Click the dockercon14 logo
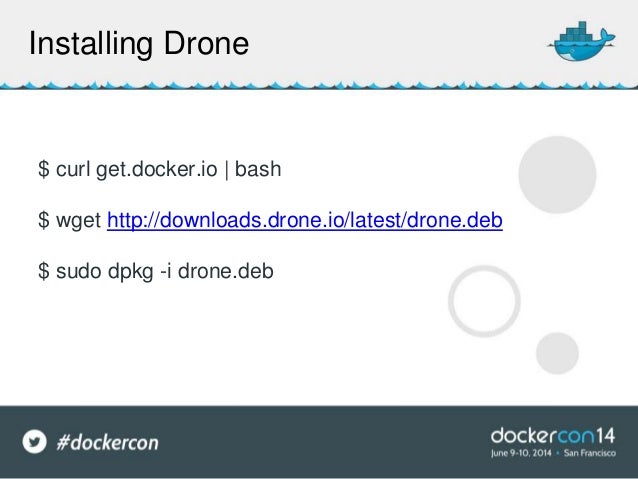The image size is (638, 479). coord(553,436)
